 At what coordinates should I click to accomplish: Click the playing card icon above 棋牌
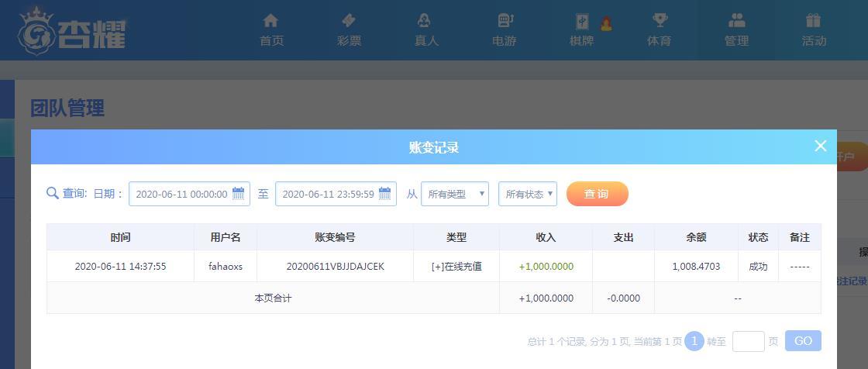(582, 22)
